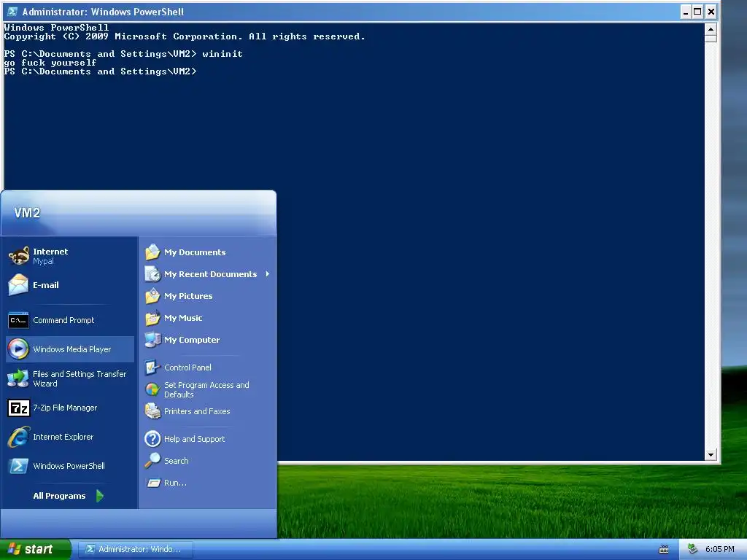Click the Search label in Start menu
This screenshot has width=747, height=560.
click(x=177, y=461)
